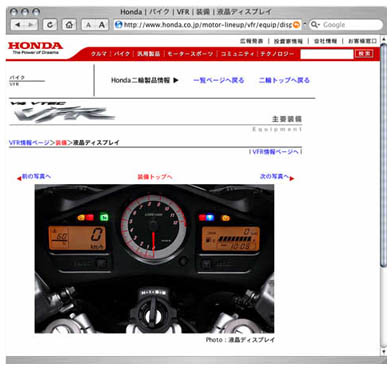Click the browser forward arrow button

click(31, 25)
